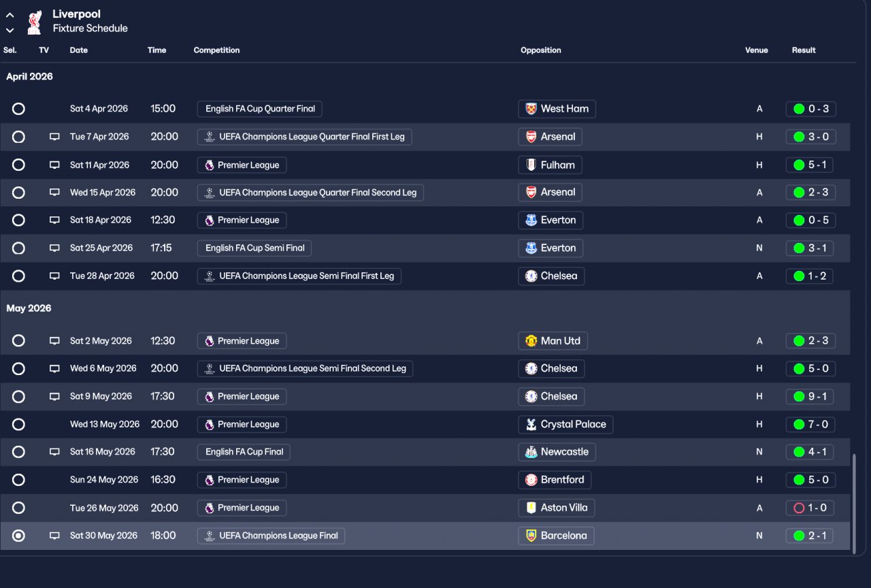Click the TV icon for Wed 6 May 2026
This screenshot has height=588, width=871.
click(54, 369)
